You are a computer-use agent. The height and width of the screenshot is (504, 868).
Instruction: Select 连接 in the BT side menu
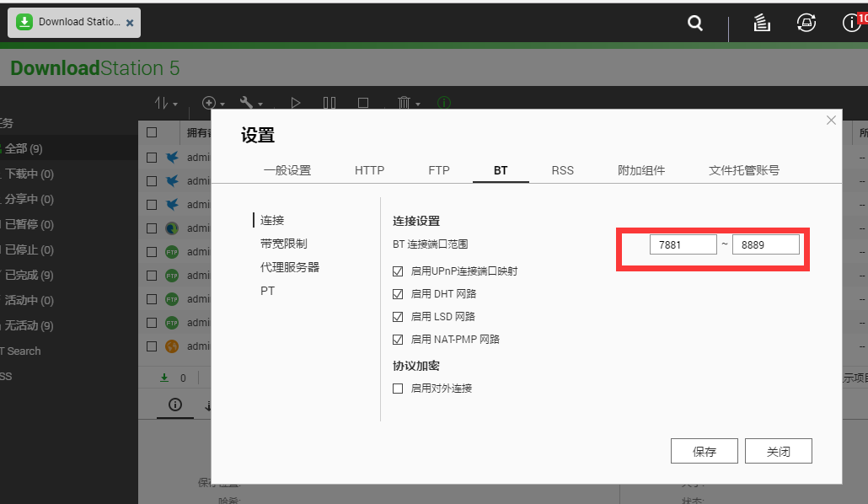272,221
